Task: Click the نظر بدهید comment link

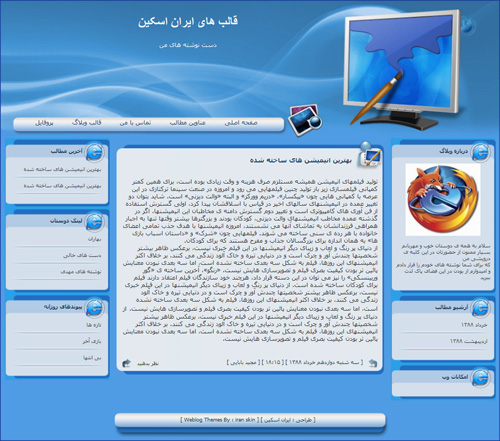Action: click(148, 364)
